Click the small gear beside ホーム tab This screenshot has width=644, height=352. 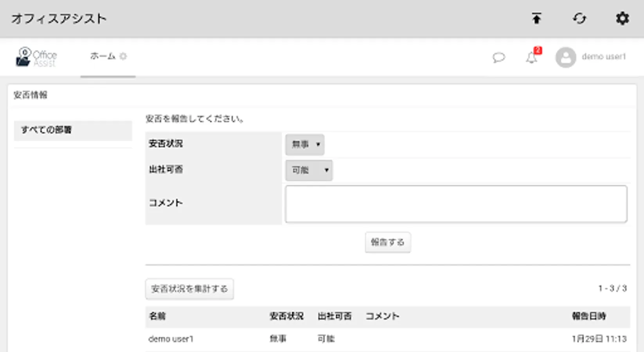pos(123,56)
